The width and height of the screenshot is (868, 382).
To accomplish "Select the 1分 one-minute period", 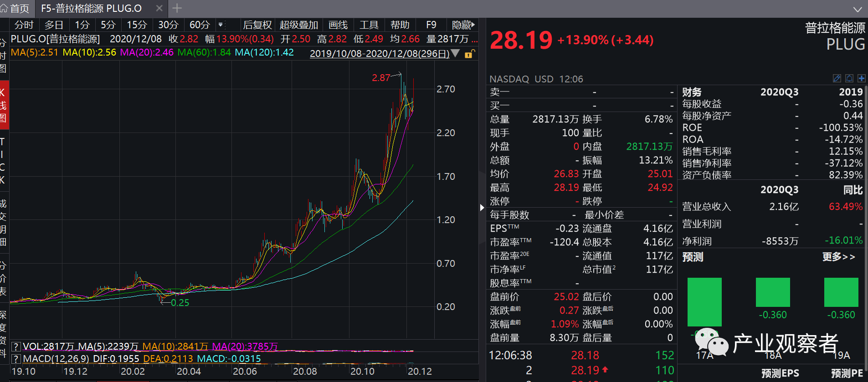I will click(x=82, y=25).
